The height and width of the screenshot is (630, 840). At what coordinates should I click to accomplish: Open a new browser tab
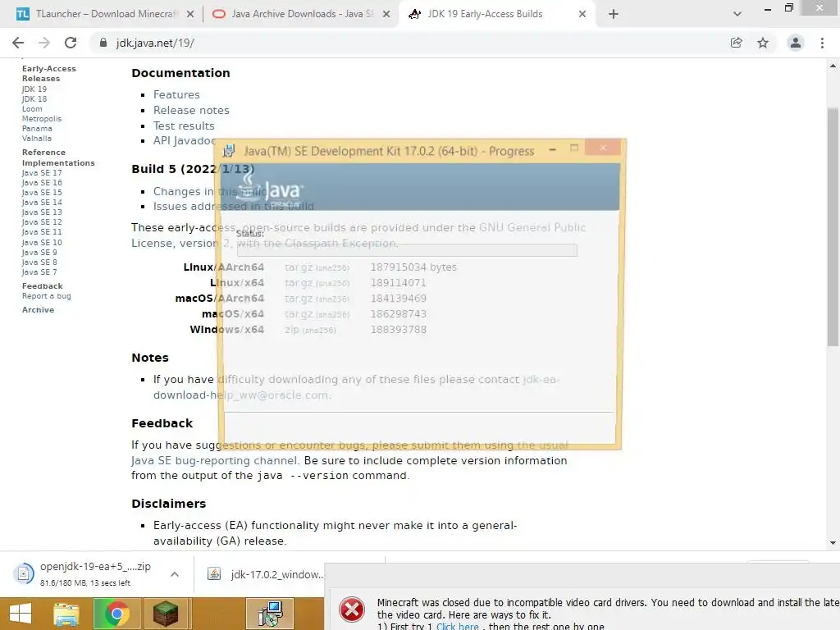[614, 14]
